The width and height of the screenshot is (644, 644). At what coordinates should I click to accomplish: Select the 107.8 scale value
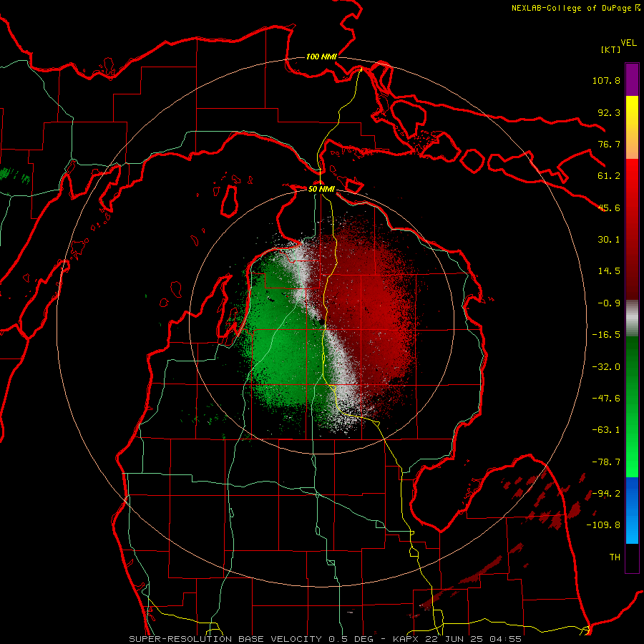coord(606,80)
